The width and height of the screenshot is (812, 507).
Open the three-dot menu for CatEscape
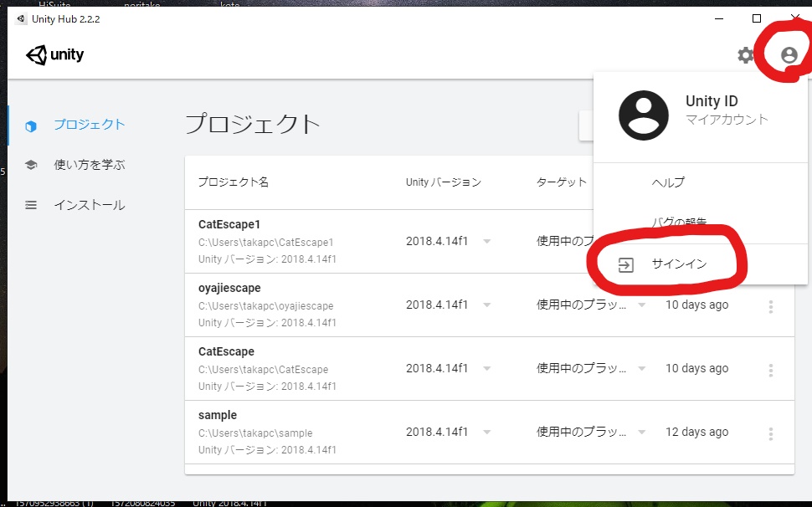[771, 370]
